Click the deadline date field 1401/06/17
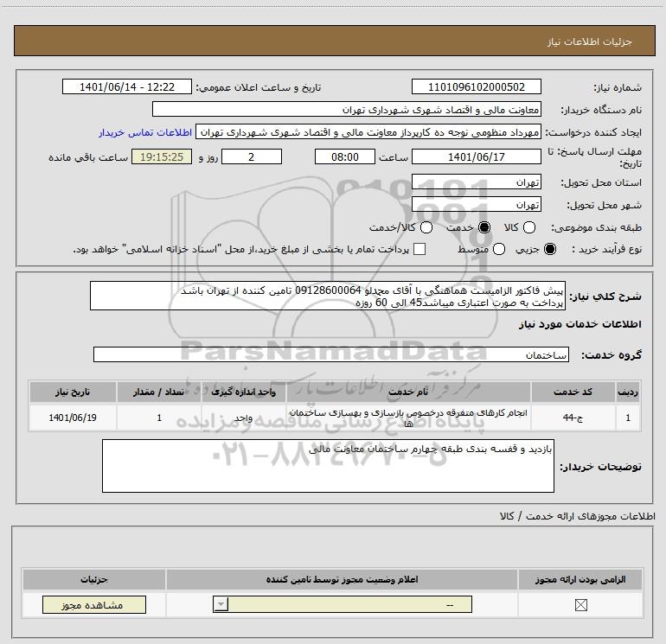The height and width of the screenshot is (644, 666). (x=476, y=156)
